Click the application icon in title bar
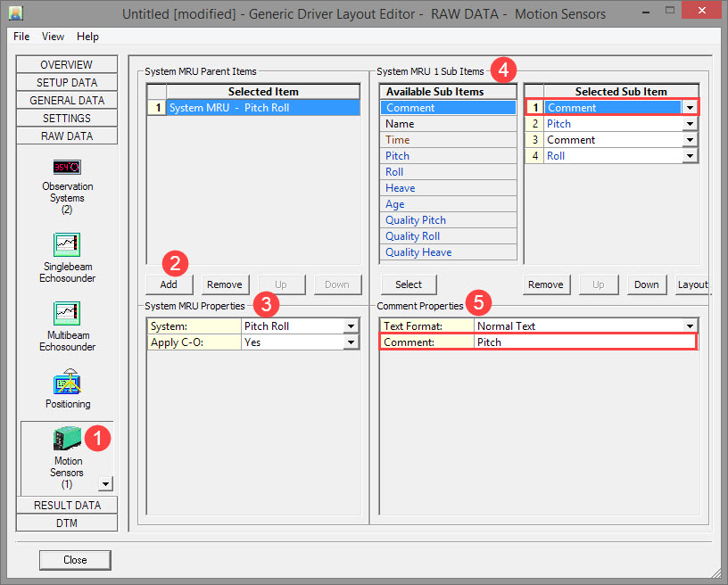 (x=15, y=13)
